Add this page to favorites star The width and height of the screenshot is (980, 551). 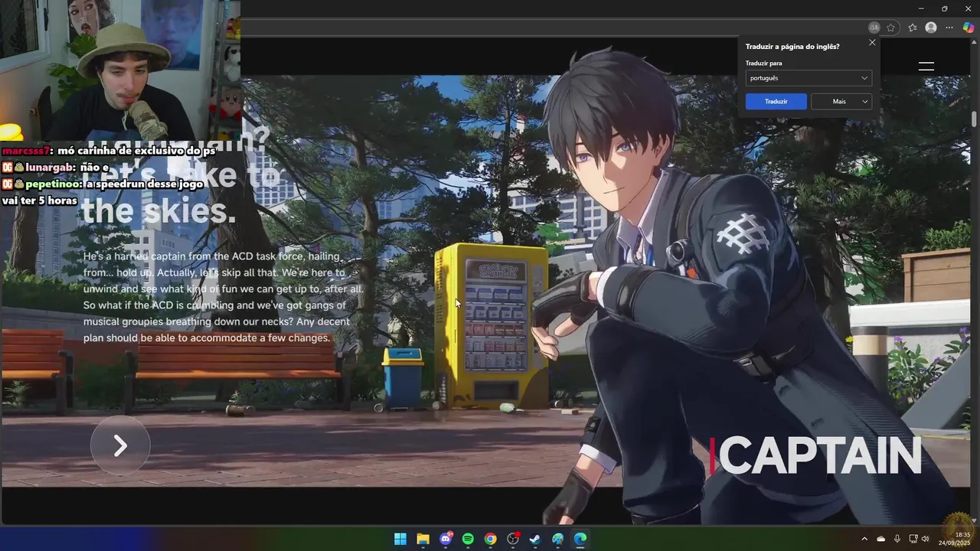coord(891,28)
